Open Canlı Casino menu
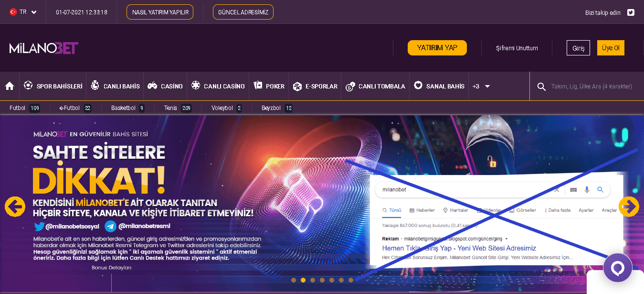The image size is (644, 294). click(x=218, y=86)
